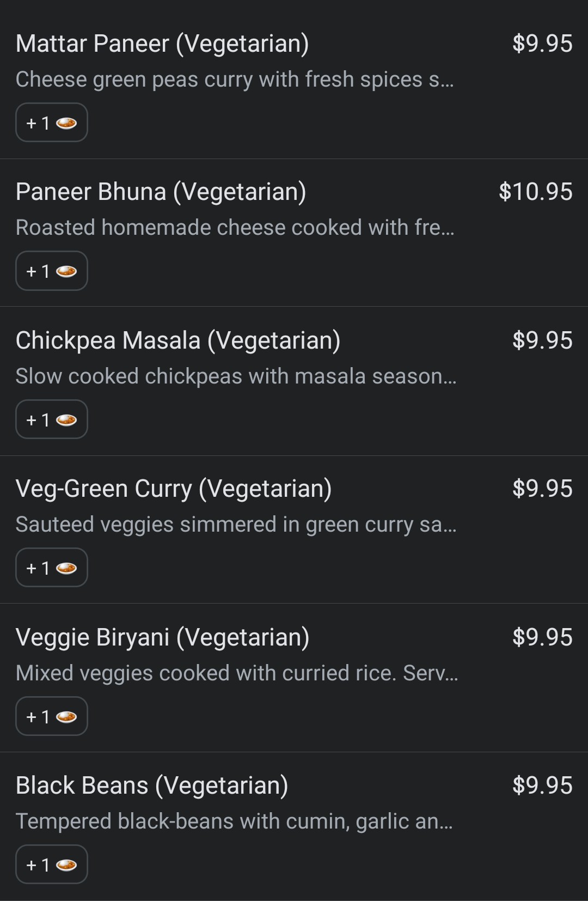The width and height of the screenshot is (588, 901).
Task: Expand the truncated Cheese green peas curry description
Action: (x=235, y=80)
